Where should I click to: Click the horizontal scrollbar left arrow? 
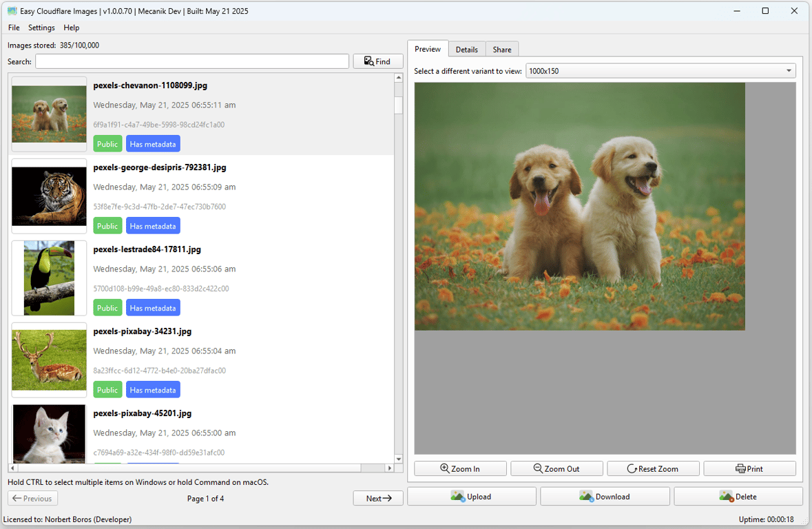pos(12,468)
